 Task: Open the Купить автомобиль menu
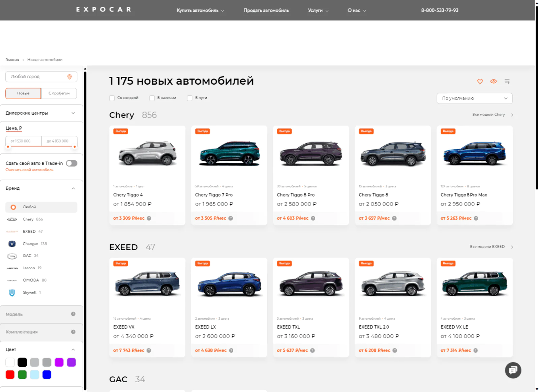pyautogui.click(x=200, y=10)
